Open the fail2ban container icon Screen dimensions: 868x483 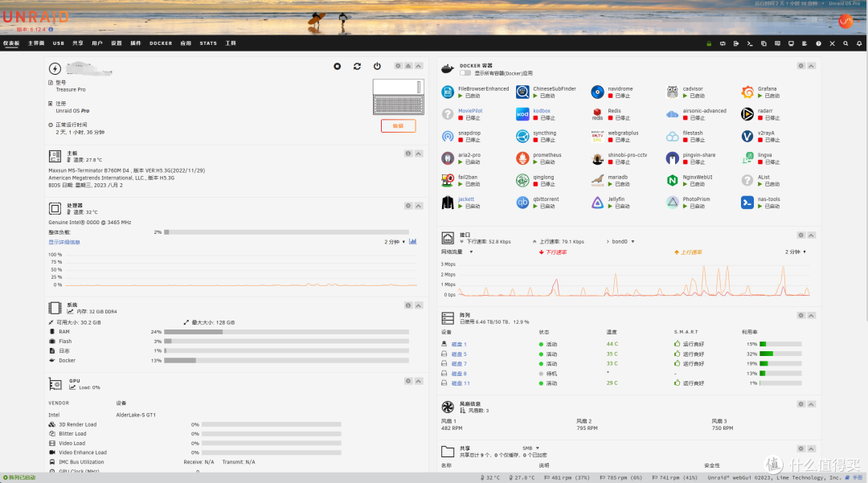(x=448, y=180)
